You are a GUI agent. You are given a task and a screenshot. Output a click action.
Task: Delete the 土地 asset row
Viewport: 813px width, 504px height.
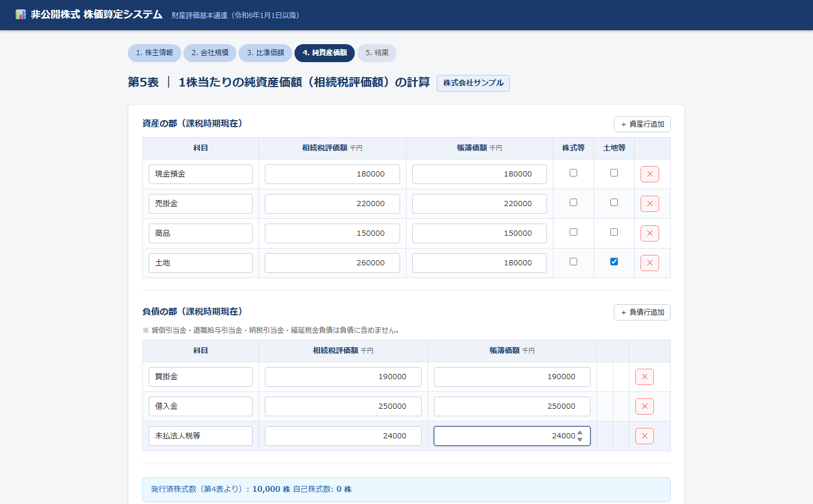[650, 263]
